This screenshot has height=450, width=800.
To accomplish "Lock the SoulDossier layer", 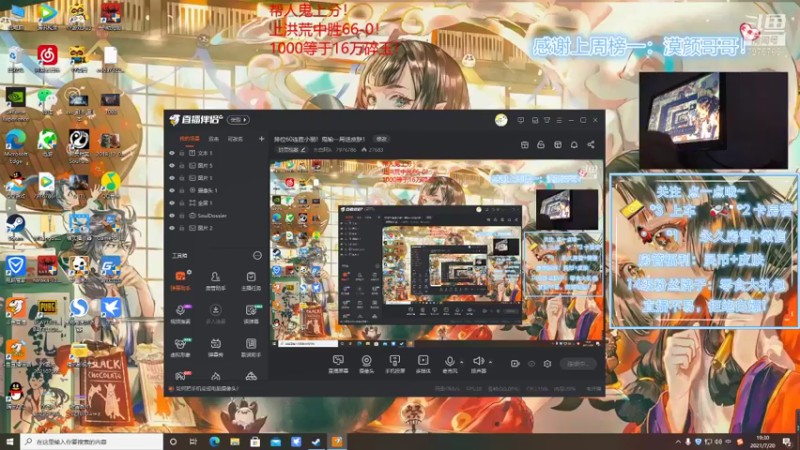I will (x=182, y=215).
